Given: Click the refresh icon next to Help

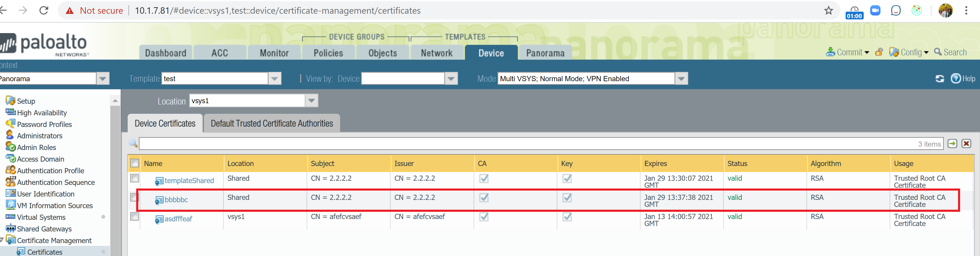Looking at the screenshot, I should click(940, 79).
